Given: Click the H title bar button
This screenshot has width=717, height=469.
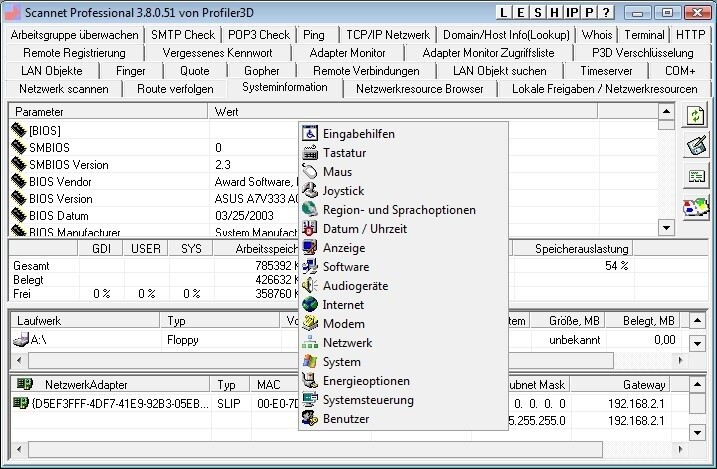Looking at the screenshot, I should point(555,12).
